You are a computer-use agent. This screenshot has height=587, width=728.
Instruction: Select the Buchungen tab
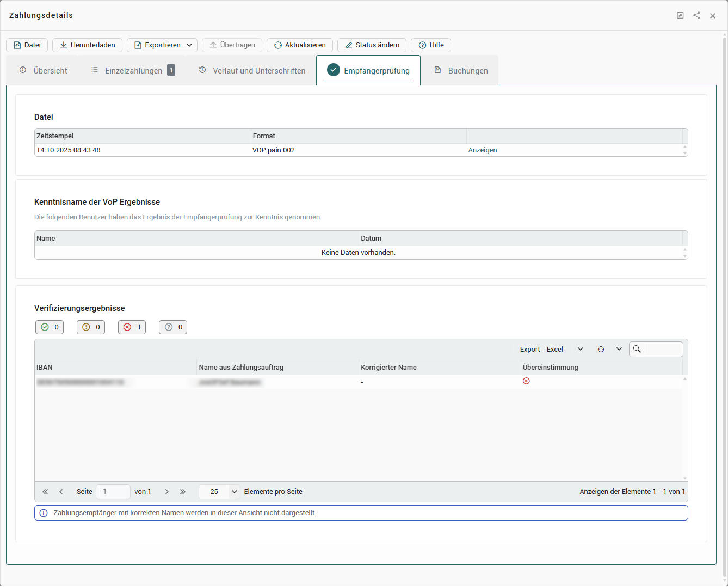(x=461, y=71)
